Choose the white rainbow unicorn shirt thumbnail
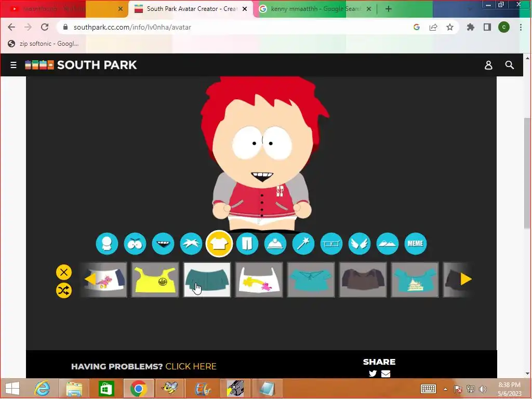The width and height of the screenshot is (532, 399). click(x=259, y=280)
